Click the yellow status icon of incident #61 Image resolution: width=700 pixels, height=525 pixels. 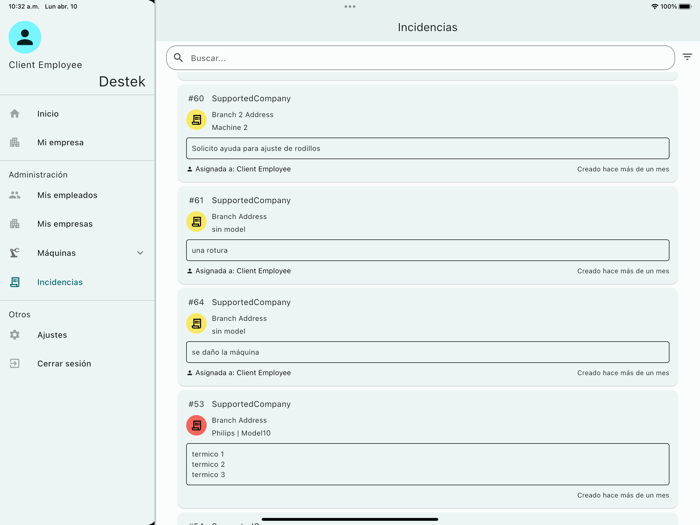(x=196, y=221)
